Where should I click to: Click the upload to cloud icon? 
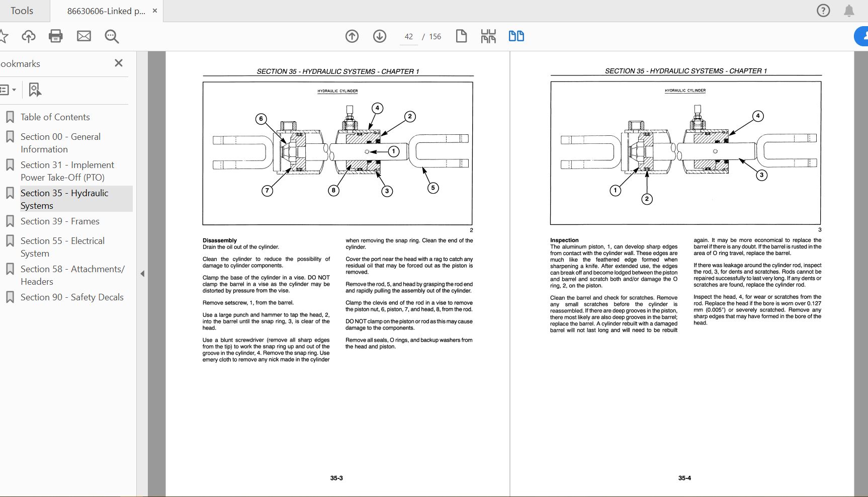29,36
